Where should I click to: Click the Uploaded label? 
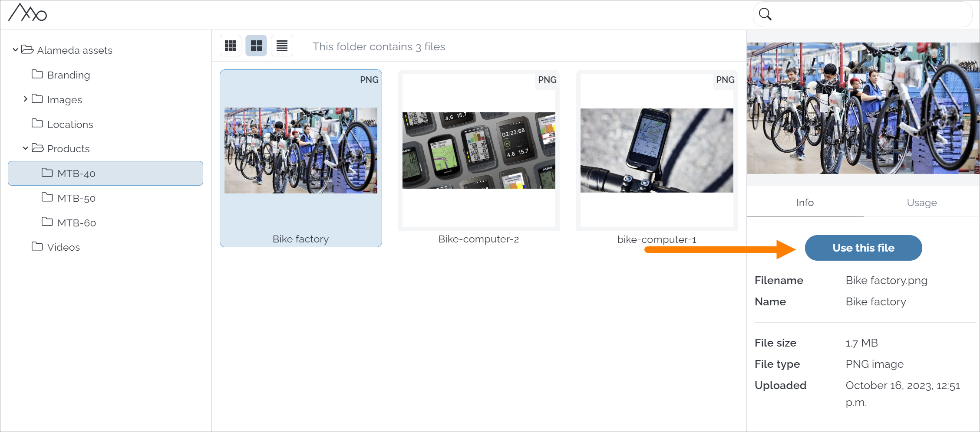click(x=780, y=386)
